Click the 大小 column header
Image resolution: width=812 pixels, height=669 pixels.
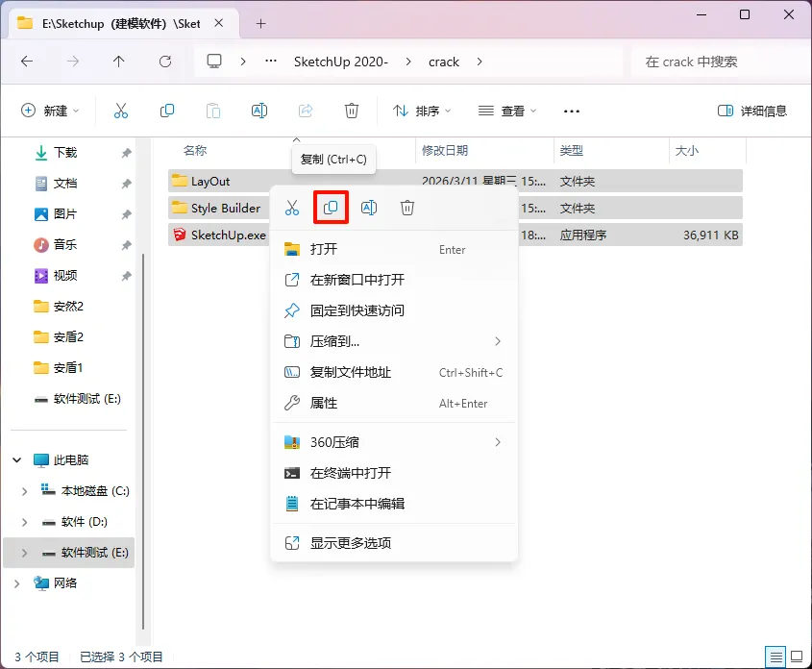(x=687, y=151)
